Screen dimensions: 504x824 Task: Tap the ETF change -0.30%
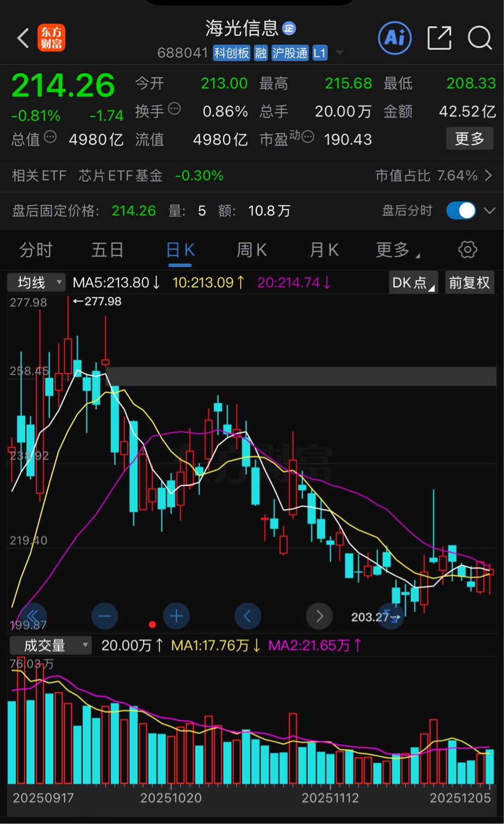(x=200, y=176)
